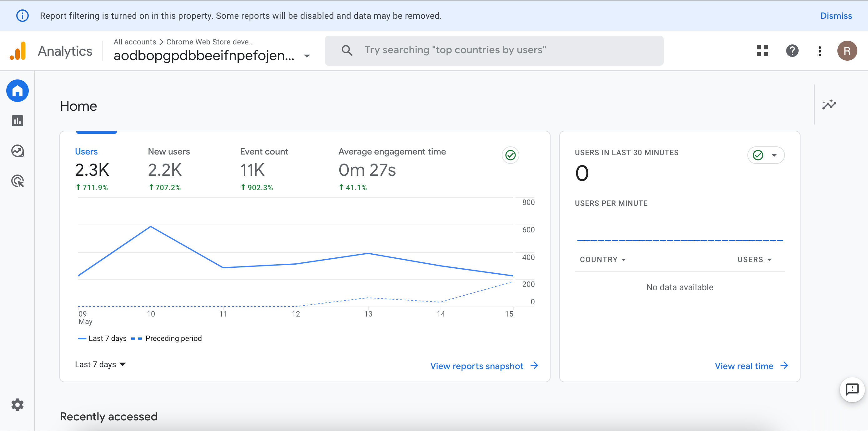
Task: Open the Reports sidebar icon
Action: pyautogui.click(x=17, y=121)
